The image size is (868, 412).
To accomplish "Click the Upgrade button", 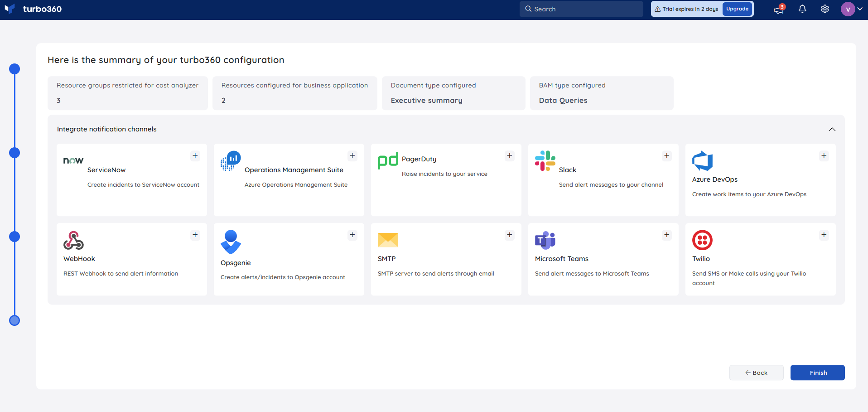I will click(737, 9).
